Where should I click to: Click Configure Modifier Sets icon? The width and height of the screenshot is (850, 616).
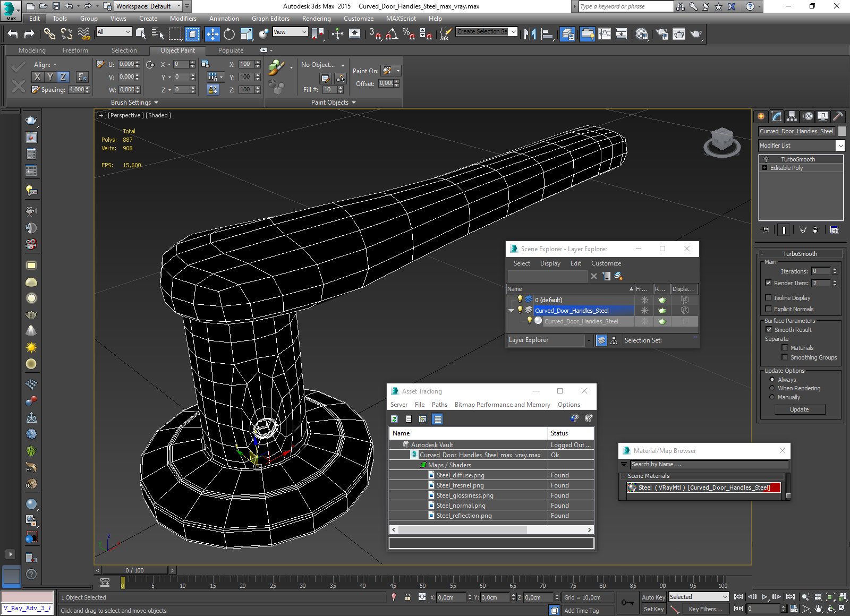[x=834, y=230]
